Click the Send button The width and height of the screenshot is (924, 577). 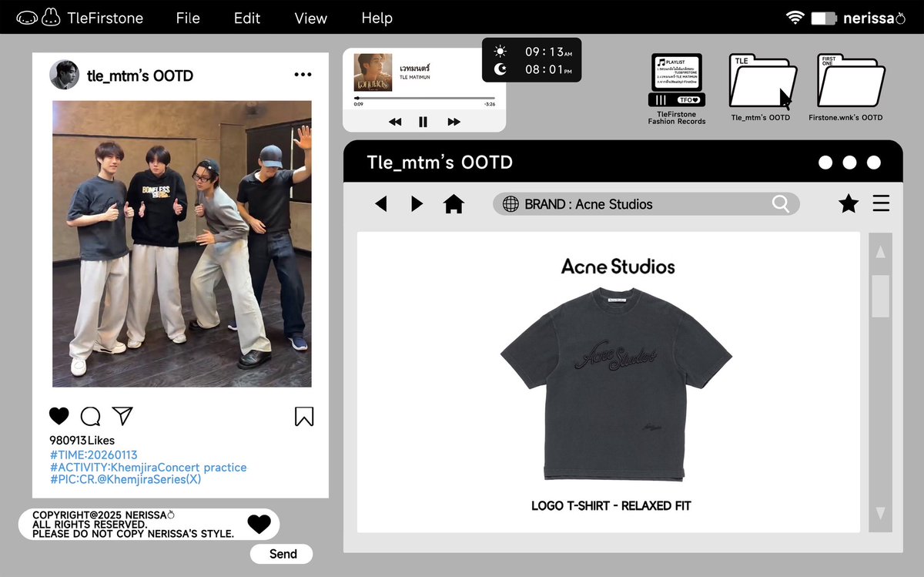pyautogui.click(x=283, y=554)
